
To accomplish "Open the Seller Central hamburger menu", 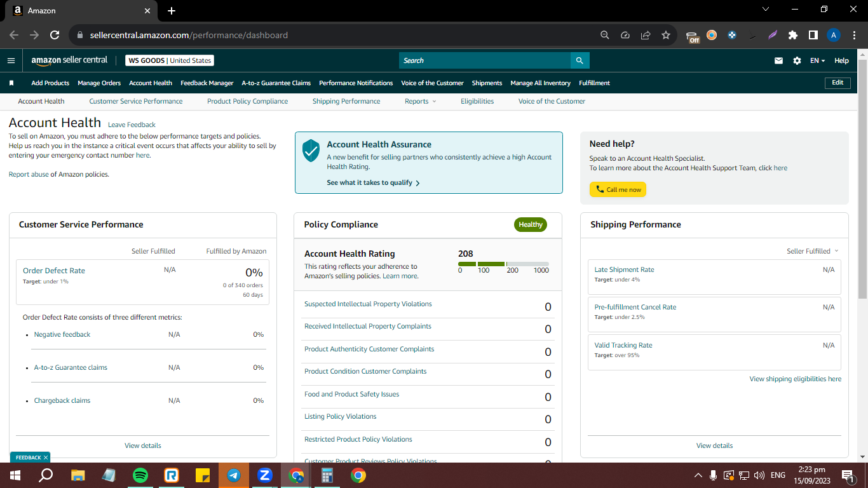I will pos(11,60).
